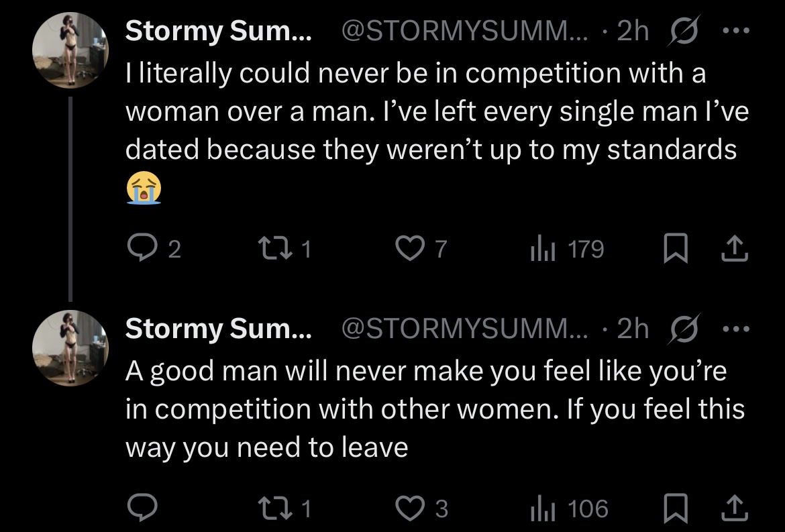
Task: Bookmark the first tweet
Action: click(x=675, y=249)
